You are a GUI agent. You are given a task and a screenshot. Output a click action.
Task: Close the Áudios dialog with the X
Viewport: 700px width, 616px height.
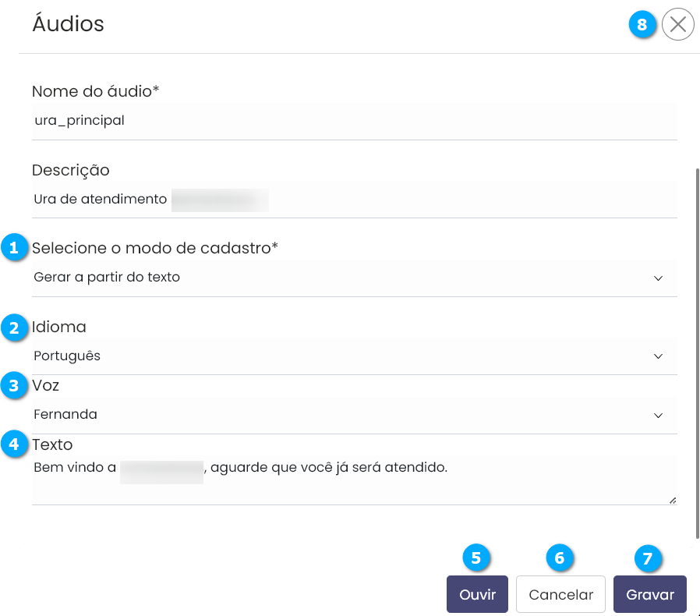677,25
